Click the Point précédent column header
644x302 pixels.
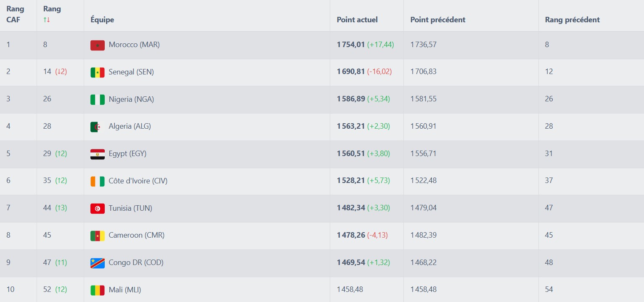click(437, 20)
